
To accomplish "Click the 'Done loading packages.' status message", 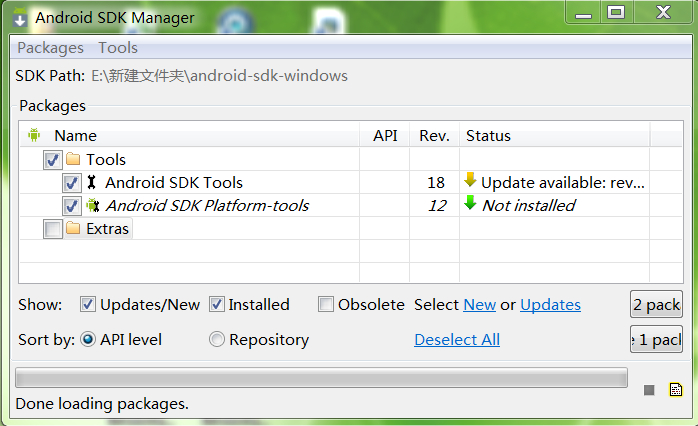I will [102, 404].
